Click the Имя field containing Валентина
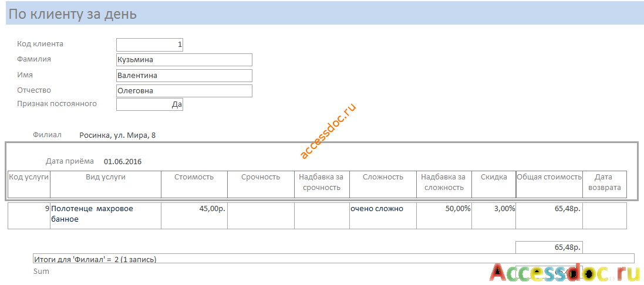644x285 pixels. 184,76
